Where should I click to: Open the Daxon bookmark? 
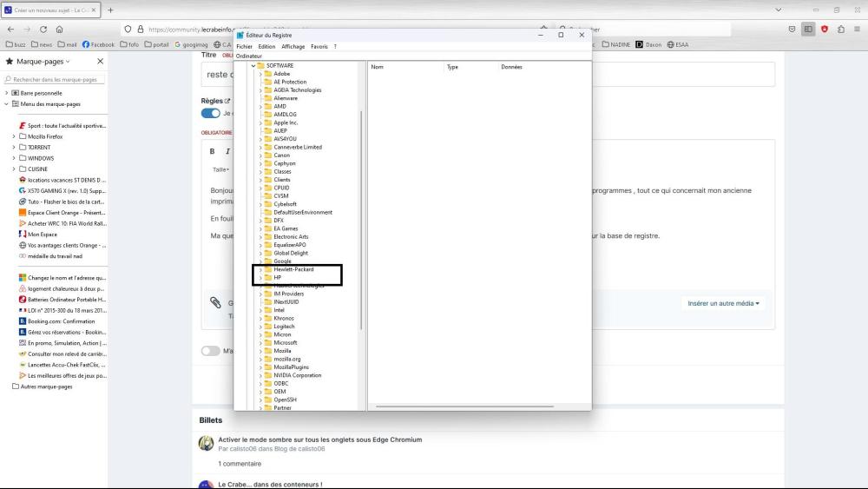(648, 44)
